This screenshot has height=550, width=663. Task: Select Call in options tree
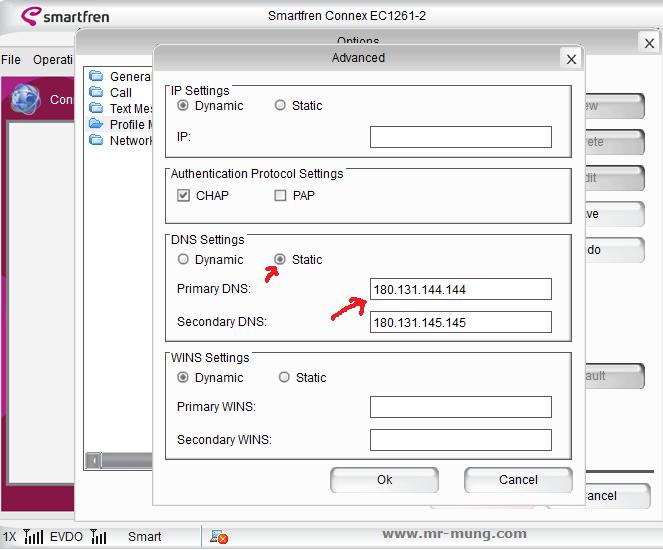[121, 93]
